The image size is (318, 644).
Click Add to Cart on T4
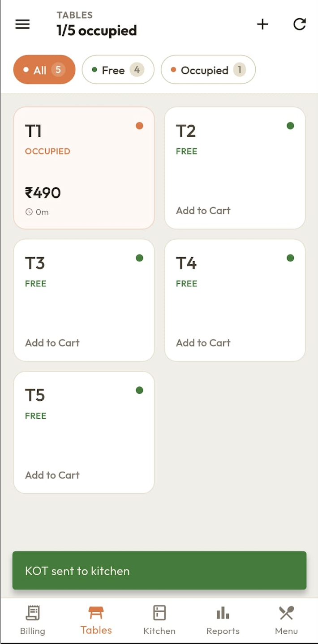203,343
